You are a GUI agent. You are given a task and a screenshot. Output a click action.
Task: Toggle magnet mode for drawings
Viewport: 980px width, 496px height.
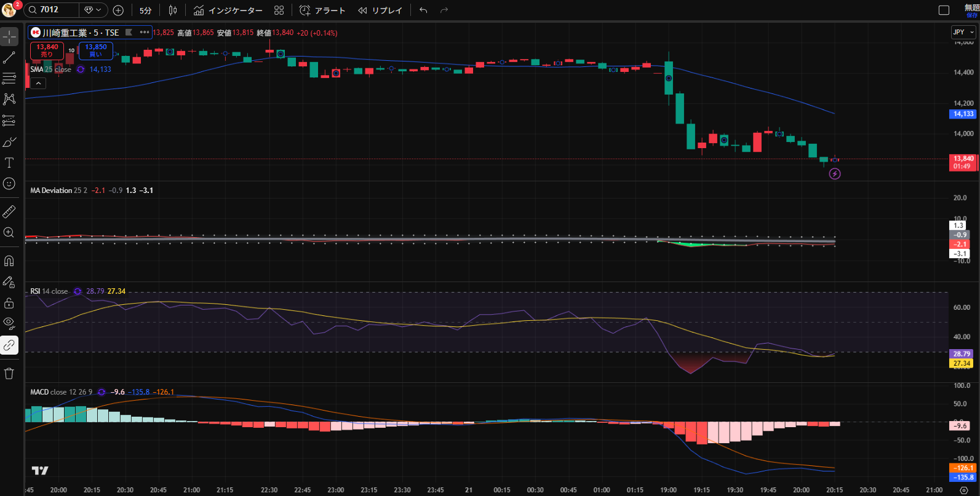(9, 261)
